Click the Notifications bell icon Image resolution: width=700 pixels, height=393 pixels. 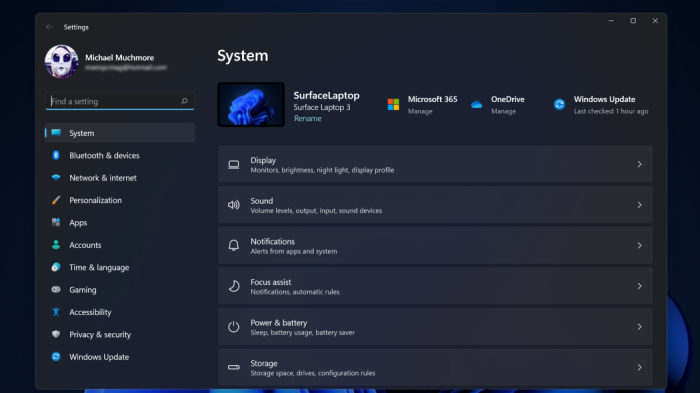pos(233,246)
